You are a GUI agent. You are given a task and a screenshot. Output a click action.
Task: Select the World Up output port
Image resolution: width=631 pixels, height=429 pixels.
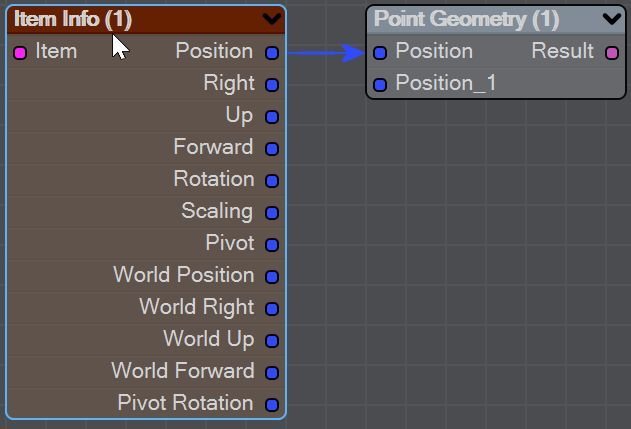[272, 341]
